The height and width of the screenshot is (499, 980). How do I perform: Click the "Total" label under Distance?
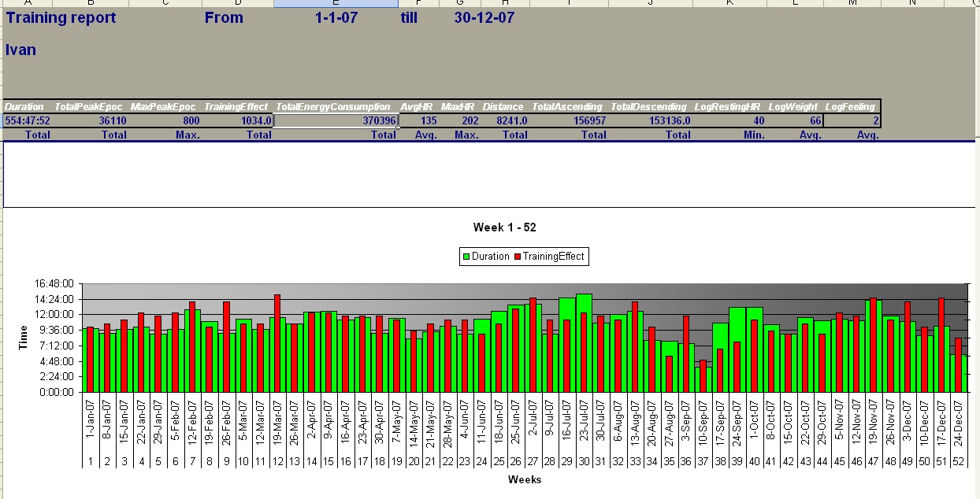(x=514, y=135)
